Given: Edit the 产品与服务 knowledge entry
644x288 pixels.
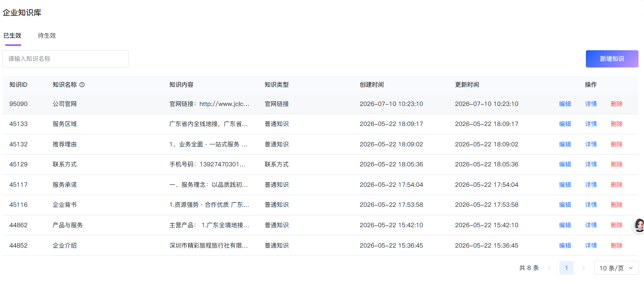Looking at the screenshot, I should click(565, 225).
